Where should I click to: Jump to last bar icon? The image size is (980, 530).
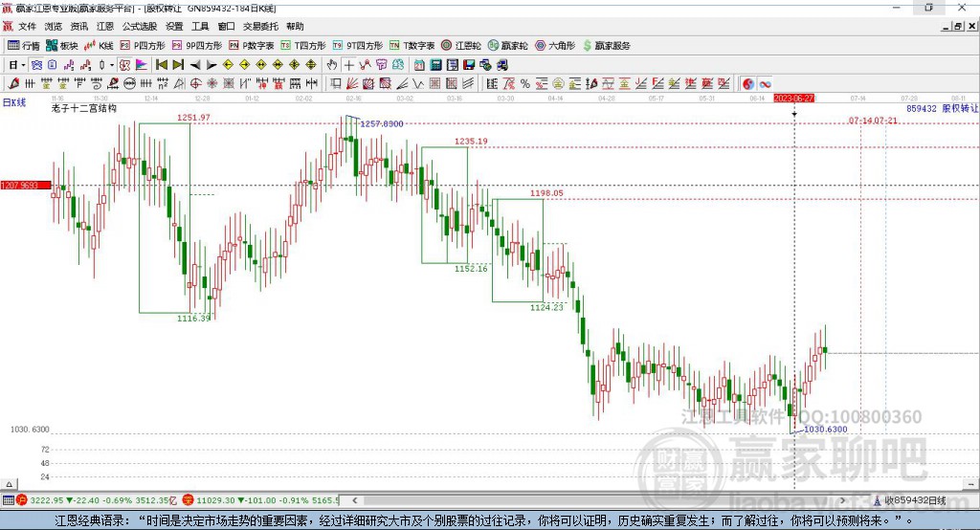(178, 65)
